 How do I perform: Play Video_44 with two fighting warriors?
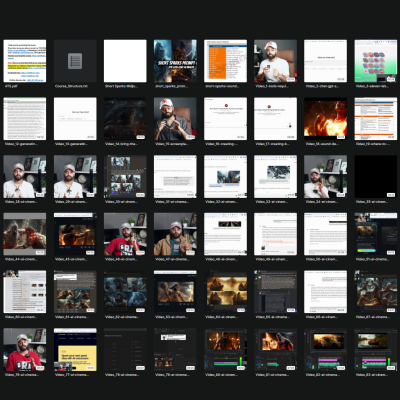click(25, 234)
